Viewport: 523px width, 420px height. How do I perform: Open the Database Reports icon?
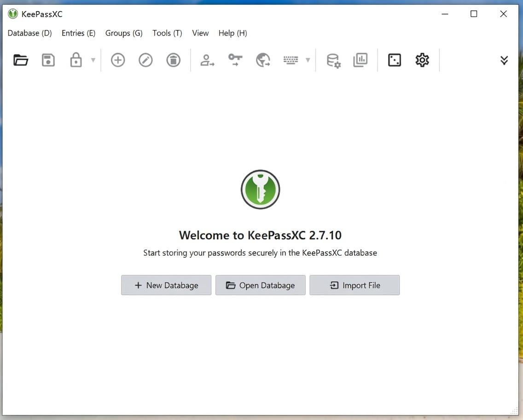pos(360,60)
